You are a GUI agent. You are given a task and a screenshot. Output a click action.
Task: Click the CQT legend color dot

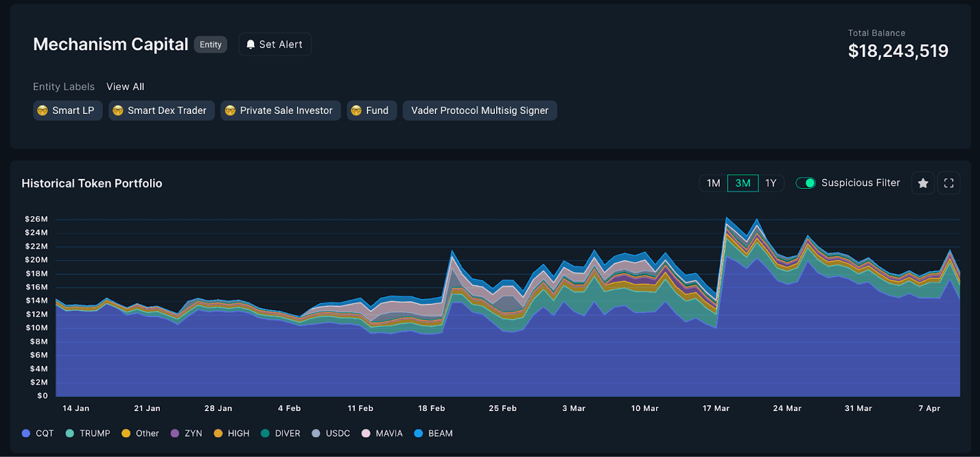point(26,433)
